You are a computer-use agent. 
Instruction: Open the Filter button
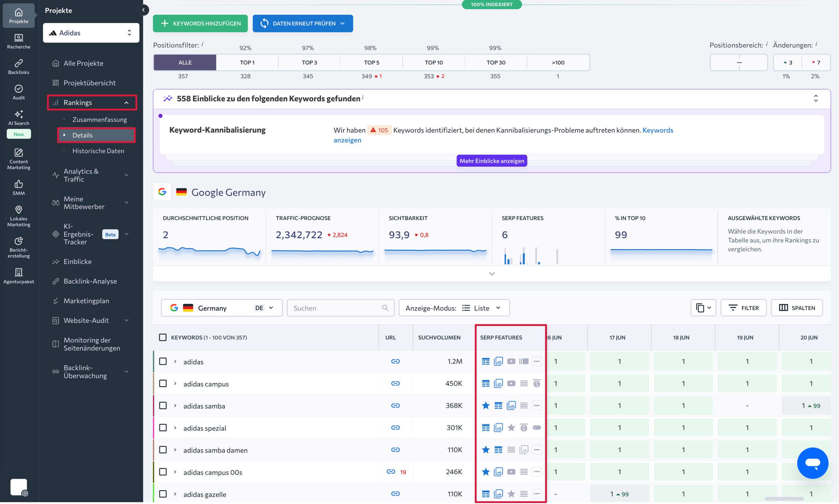tap(743, 308)
